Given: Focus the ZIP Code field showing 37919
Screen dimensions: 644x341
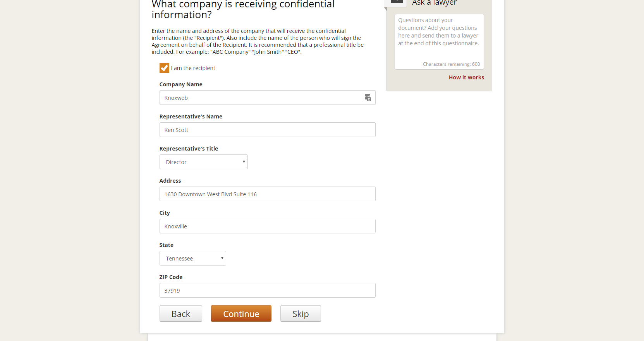Looking at the screenshot, I should pyautogui.click(x=267, y=290).
